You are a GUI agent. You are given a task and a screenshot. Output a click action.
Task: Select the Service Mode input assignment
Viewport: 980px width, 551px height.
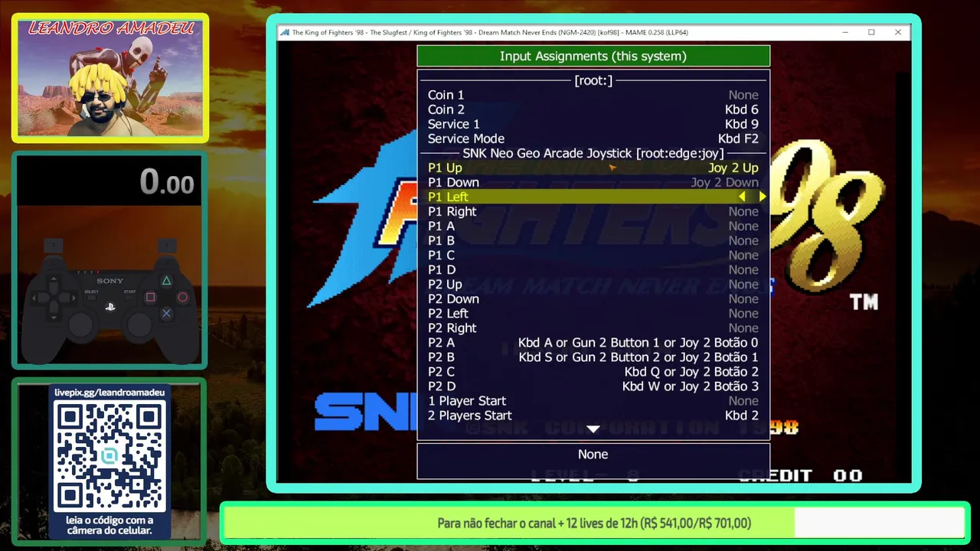click(593, 139)
